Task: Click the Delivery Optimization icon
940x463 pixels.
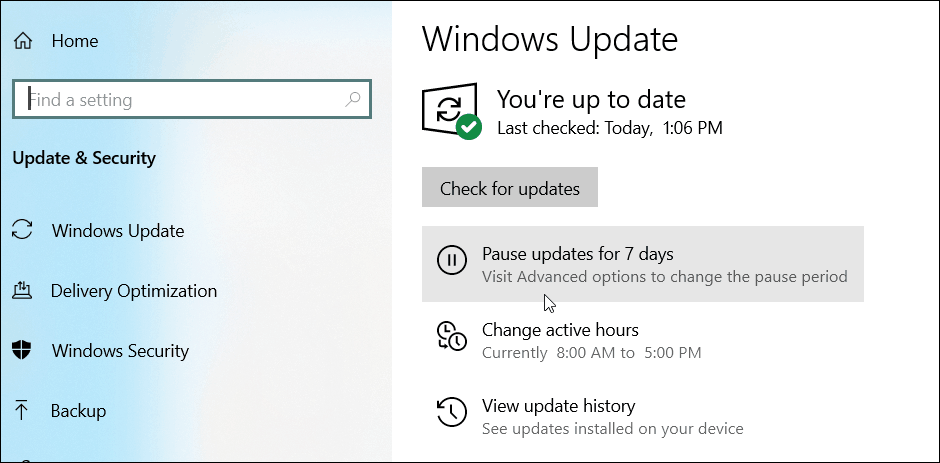Action: [22, 291]
